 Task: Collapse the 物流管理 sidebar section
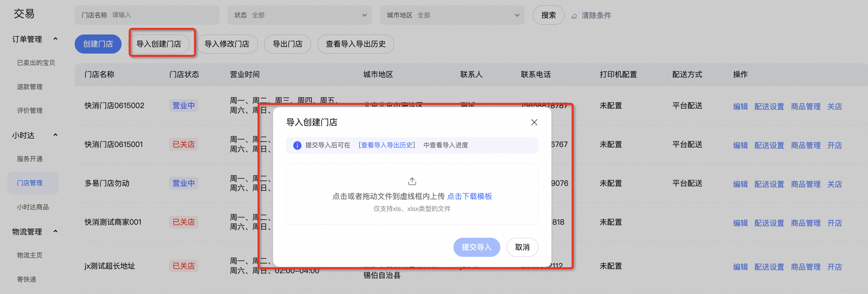click(56, 231)
